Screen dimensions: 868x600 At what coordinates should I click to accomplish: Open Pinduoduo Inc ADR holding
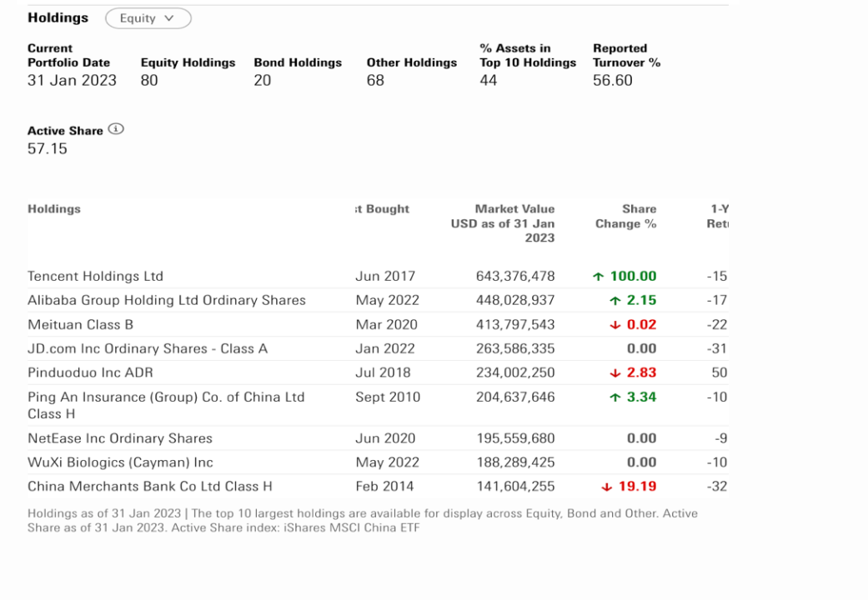(90, 372)
